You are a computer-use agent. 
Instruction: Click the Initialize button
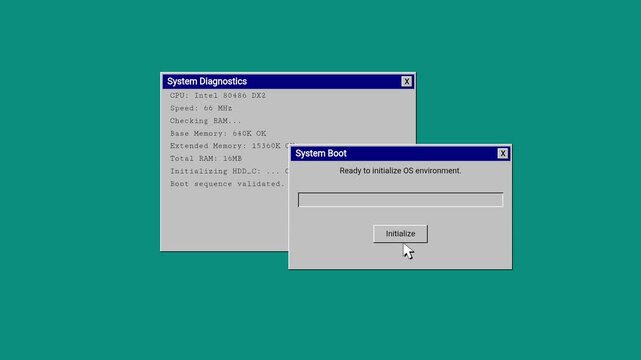tap(400, 234)
